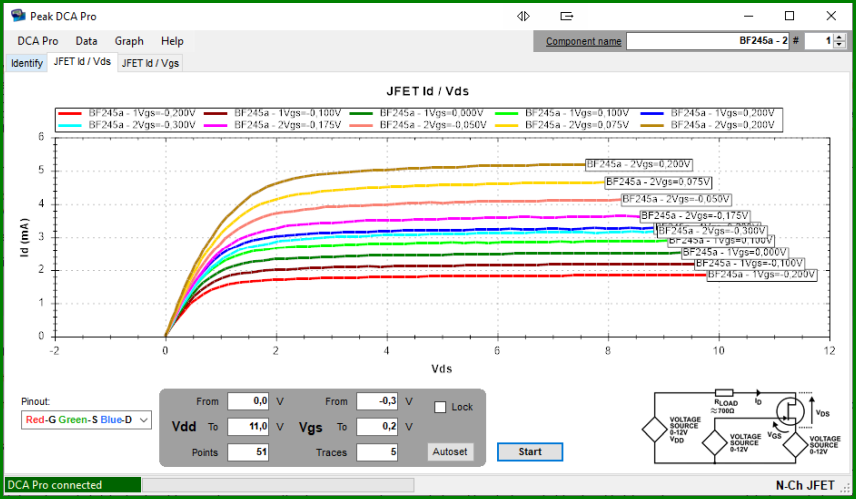This screenshot has width=856, height=499.
Task: Click curve label BF245a - 2Vgs=-0,050V
Action: [x=676, y=199]
